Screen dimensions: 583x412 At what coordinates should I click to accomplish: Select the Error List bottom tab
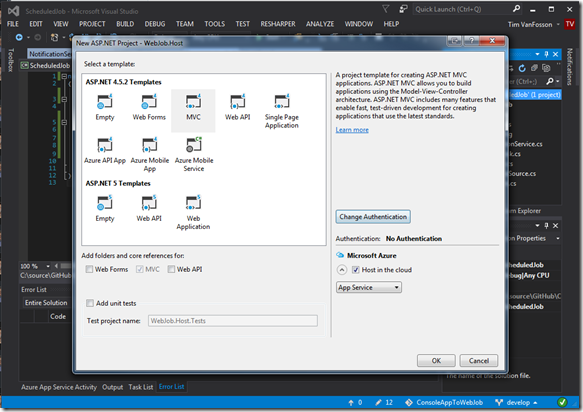click(171, 387)
